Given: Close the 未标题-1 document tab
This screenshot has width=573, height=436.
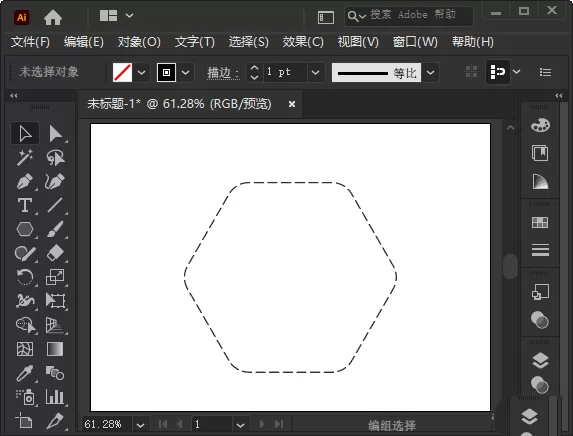Looking at the screenshot, I should point(292,104).
